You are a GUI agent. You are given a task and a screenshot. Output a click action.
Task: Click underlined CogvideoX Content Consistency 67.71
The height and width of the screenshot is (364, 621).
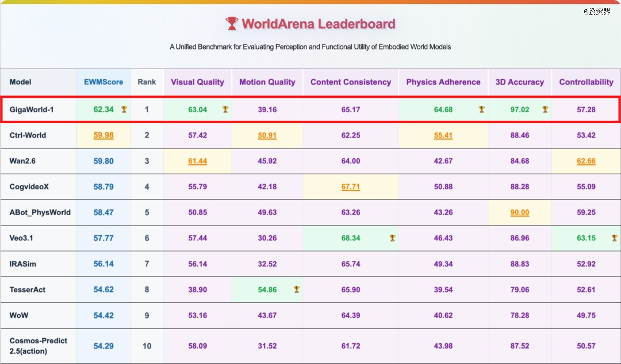[x=351, y=187]
